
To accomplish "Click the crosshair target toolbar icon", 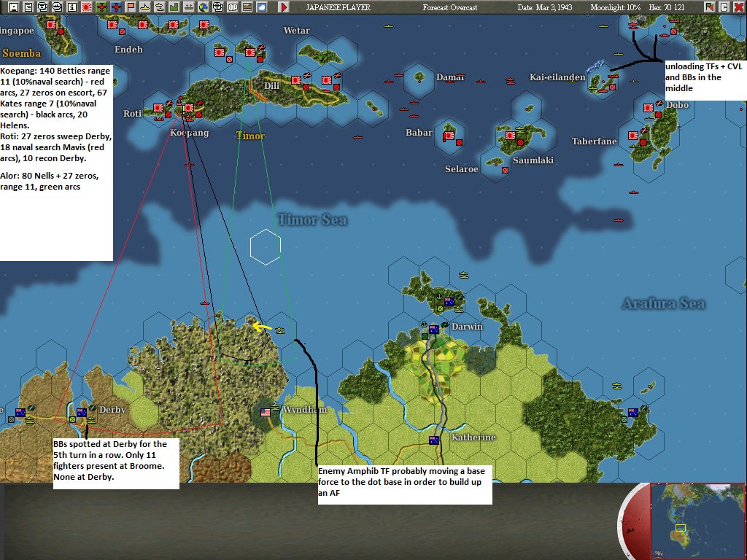I will [x=217, y=7].
